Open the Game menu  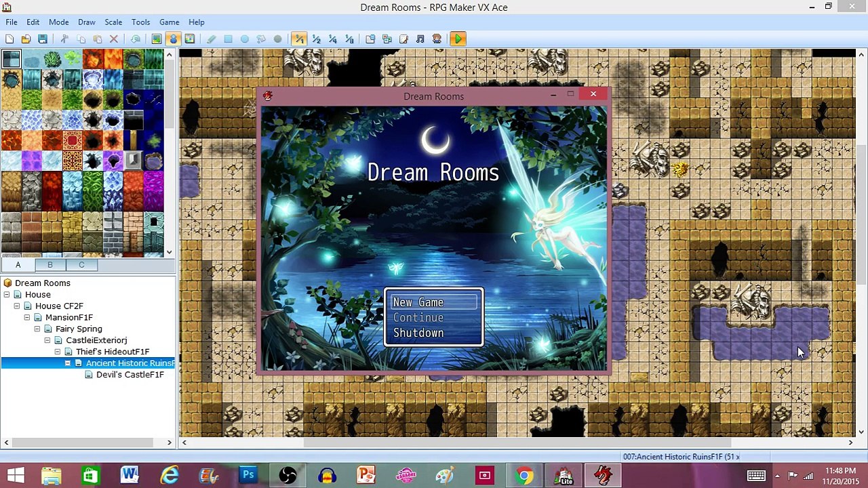[x=169, y=22]
